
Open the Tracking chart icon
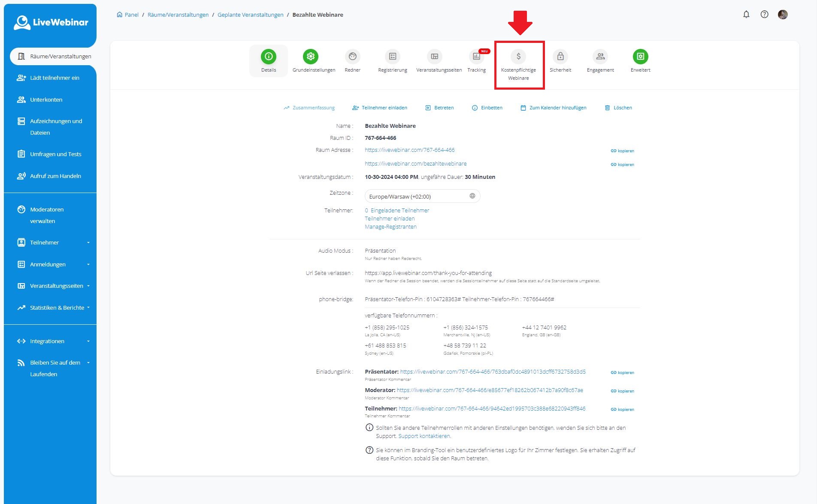coord(476,57)
